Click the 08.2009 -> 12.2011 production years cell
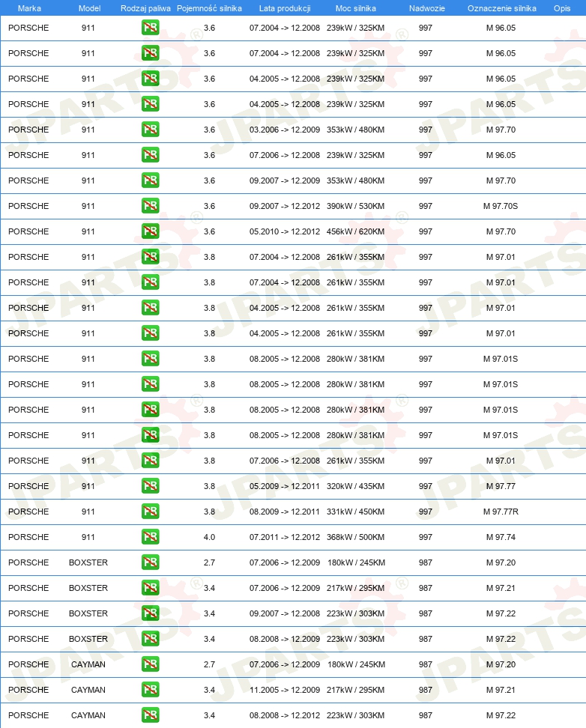586x728 pixels. [285, 512]
